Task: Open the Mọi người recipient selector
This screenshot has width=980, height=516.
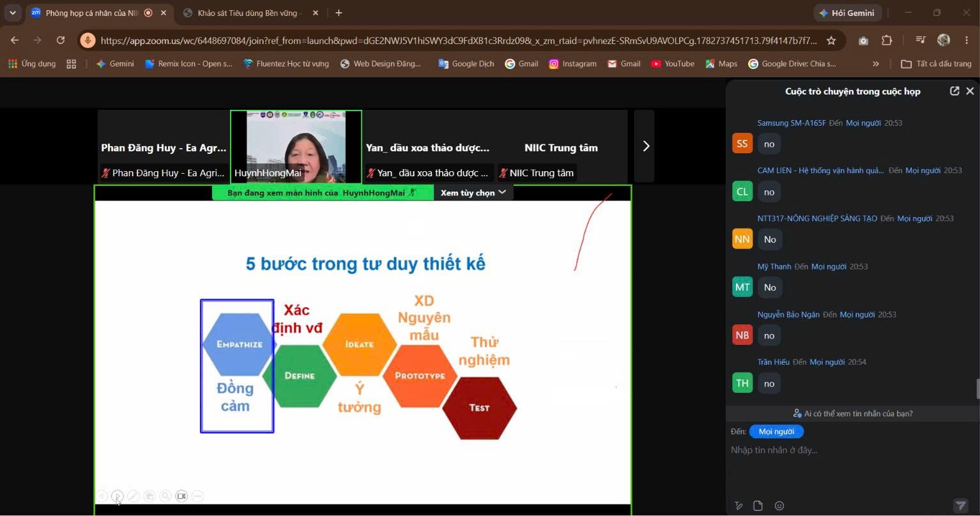Action: 776,432
